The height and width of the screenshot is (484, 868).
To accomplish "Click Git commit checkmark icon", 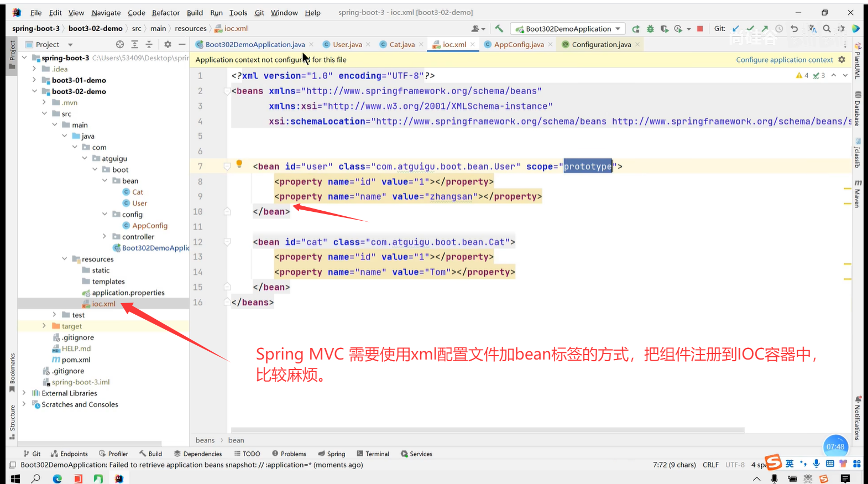I will click(x=750, y=29).
